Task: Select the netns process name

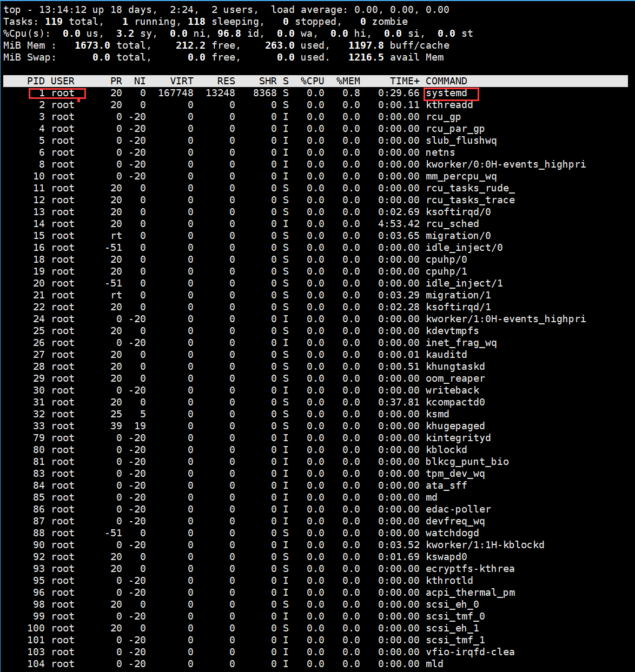Action: point(440,152)
